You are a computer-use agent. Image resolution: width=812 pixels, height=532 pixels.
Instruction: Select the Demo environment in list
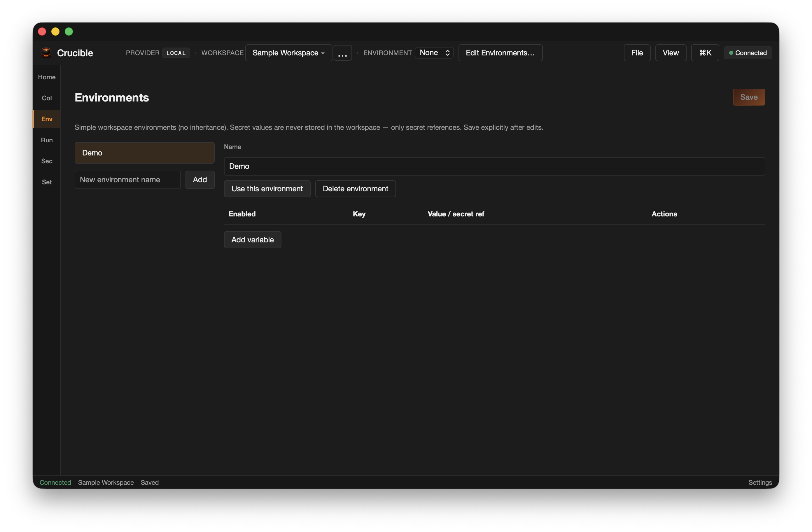(145, 153)
